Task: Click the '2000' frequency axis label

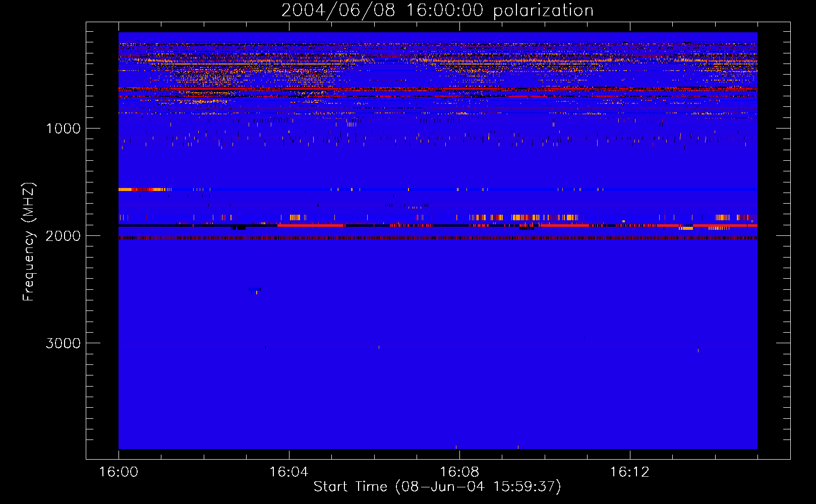Action: [x=63, y=236]
